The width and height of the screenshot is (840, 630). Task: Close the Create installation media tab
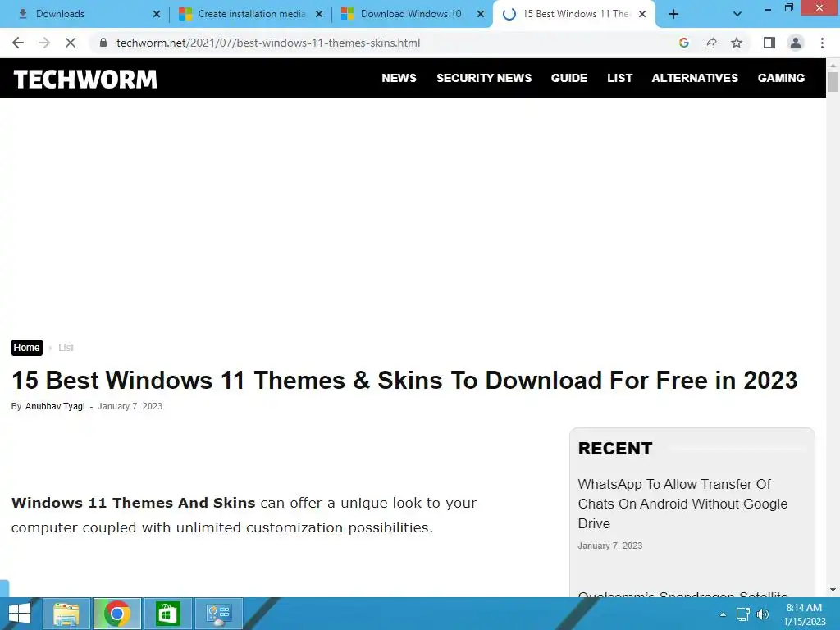pyautogui.click(x=319, y=14)
